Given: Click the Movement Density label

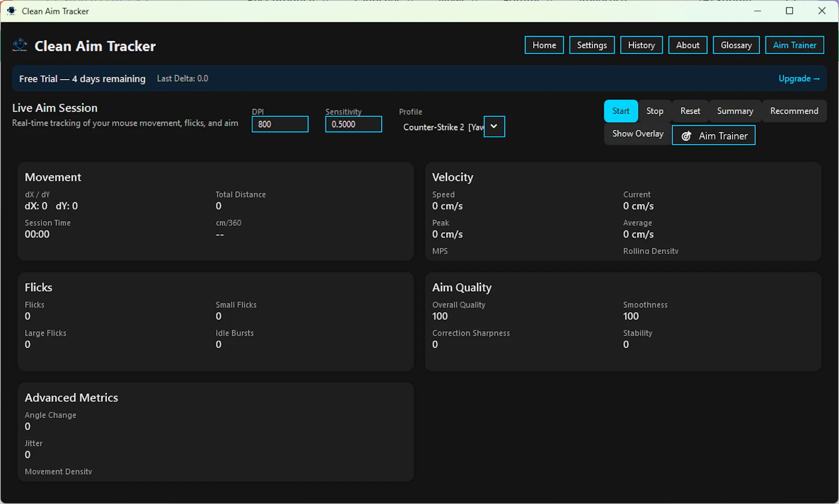Looking at the screenshot, I should click(58, 472).
